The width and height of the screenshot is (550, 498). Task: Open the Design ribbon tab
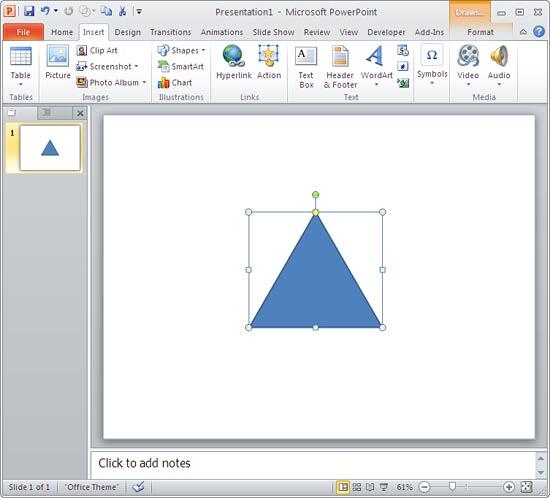tap(128, 32)
